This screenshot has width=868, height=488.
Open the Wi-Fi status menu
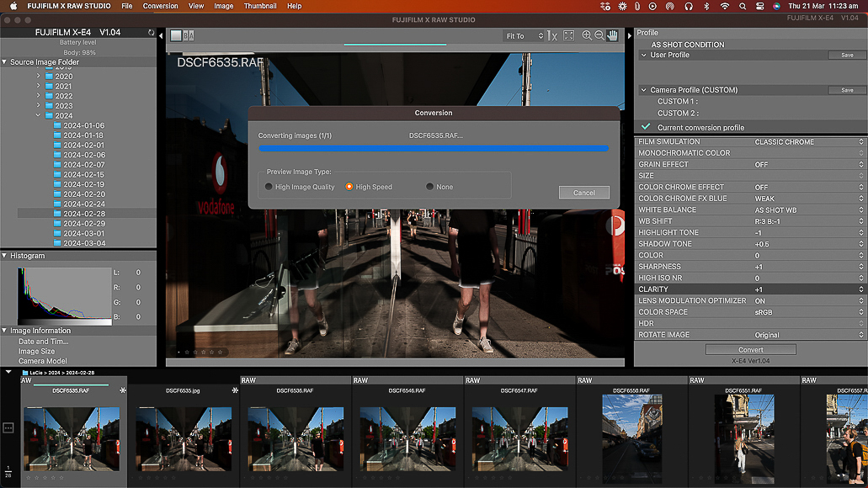(725, 6)
